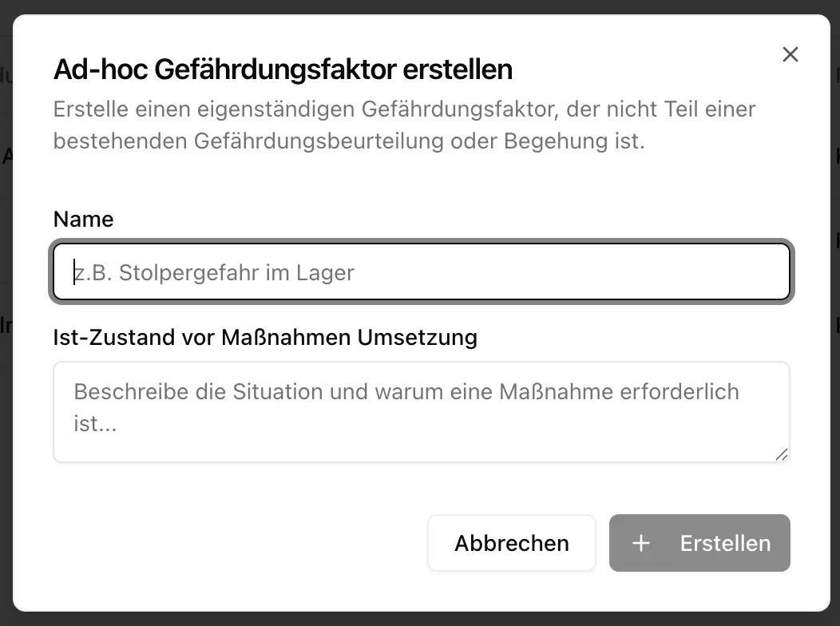
Task: Click the description line ending 'Begehung ist.'
Action: coord(348,141)
